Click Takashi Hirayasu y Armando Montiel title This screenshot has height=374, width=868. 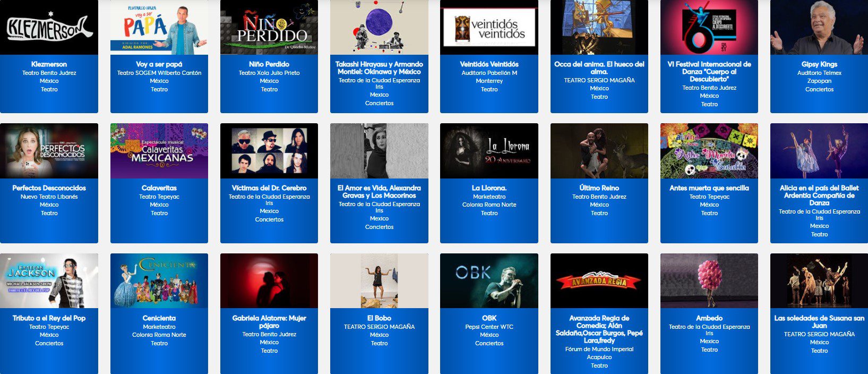[379, 68]
